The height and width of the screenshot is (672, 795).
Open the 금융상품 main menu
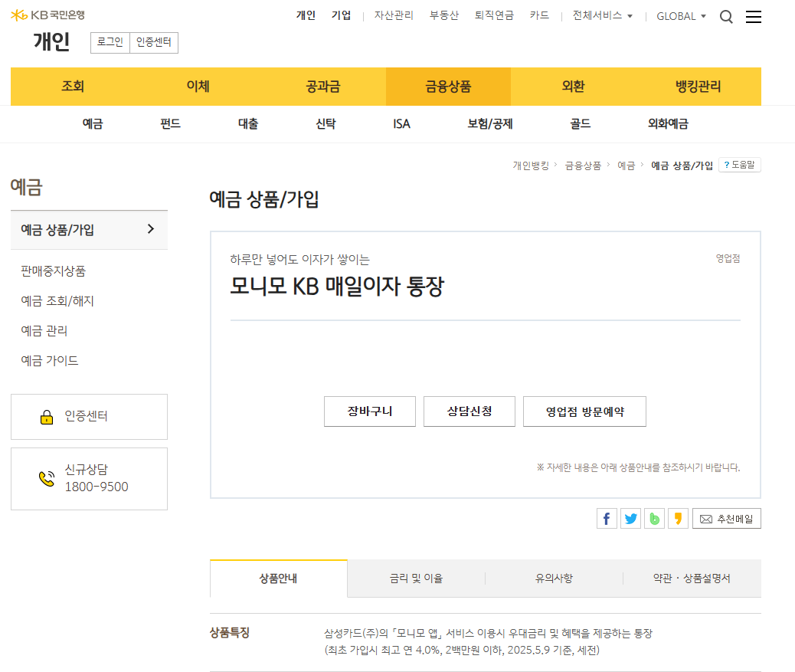coord(448,87)
